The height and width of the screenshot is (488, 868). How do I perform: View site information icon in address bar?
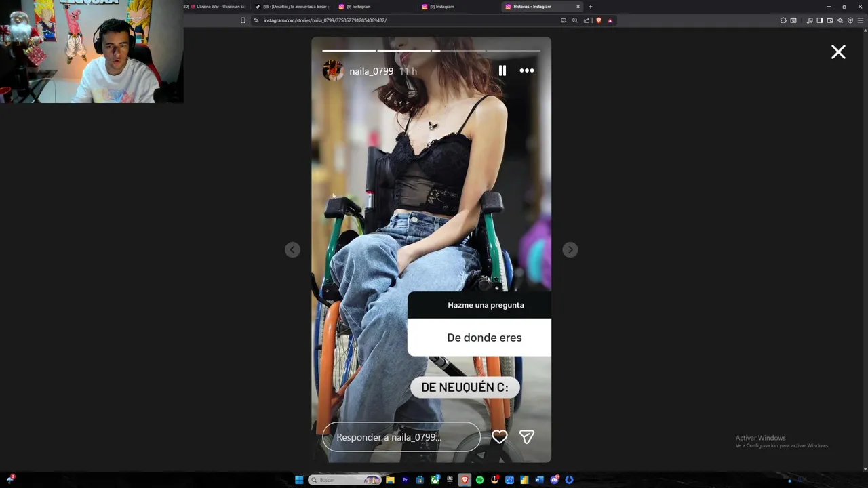256,20
